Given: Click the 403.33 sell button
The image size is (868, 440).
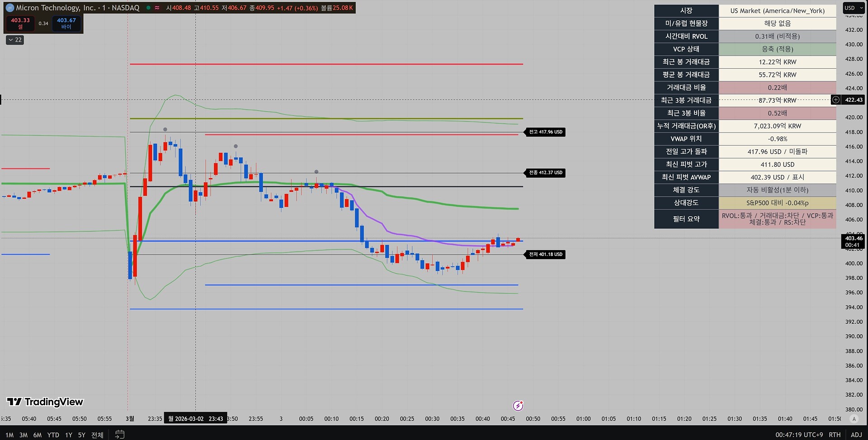Looking at the screenshot, I should click(x=20, y=24).
